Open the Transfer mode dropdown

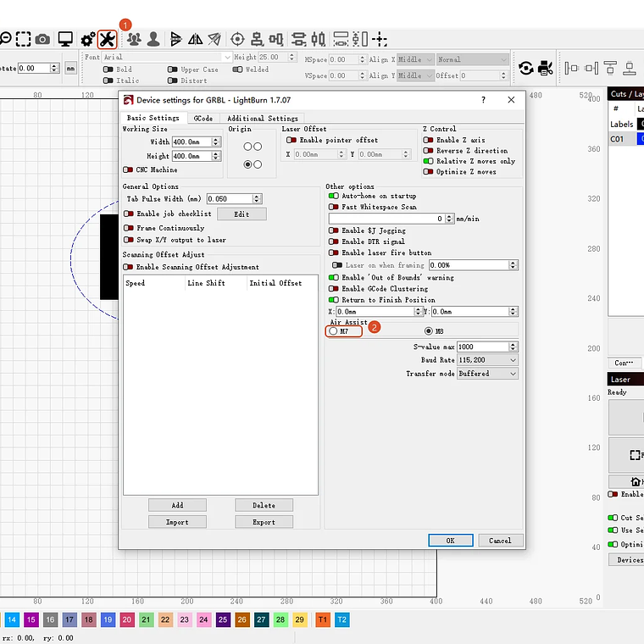tap(487, 374)
